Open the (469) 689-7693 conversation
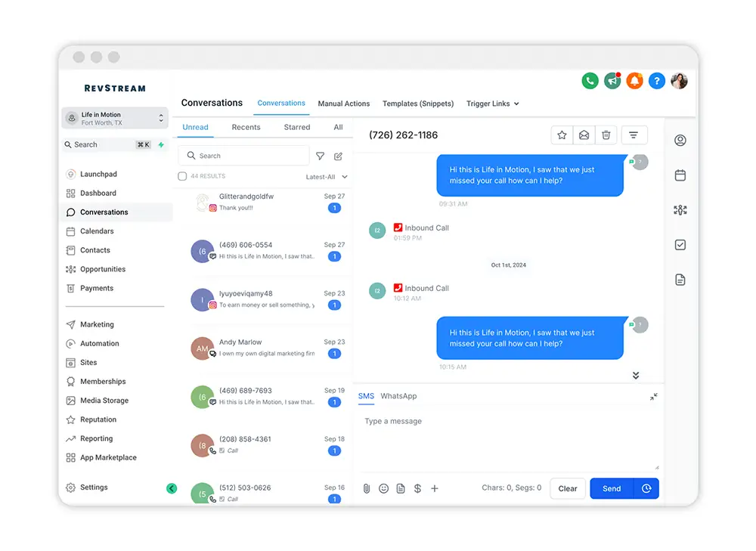 click(x=264, y=396)
